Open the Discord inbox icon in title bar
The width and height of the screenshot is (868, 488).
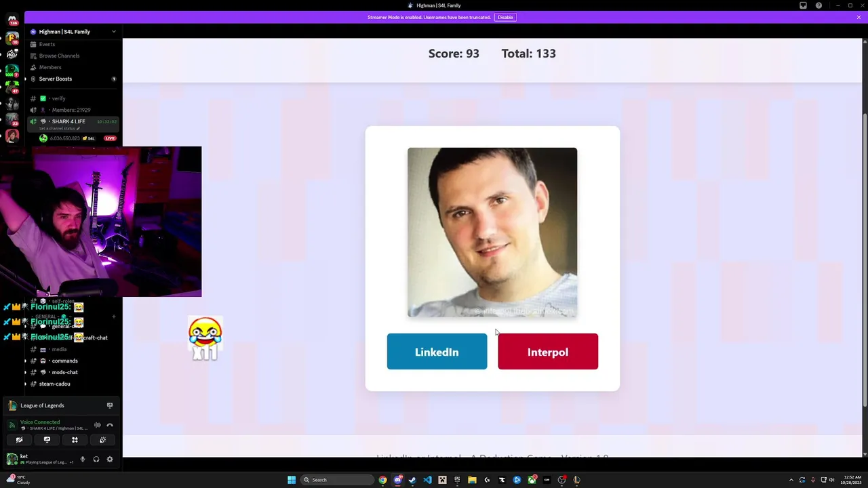[803, 5]
